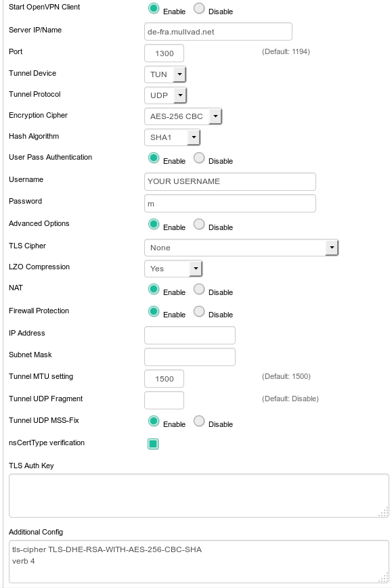Click the Username input field

(x=230, y=181)
